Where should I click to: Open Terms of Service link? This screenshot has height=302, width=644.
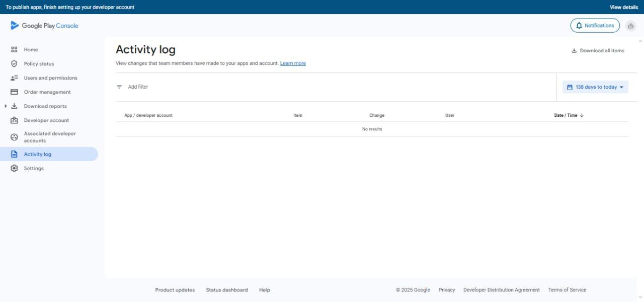pyautogui.click(x=567, y=290)
